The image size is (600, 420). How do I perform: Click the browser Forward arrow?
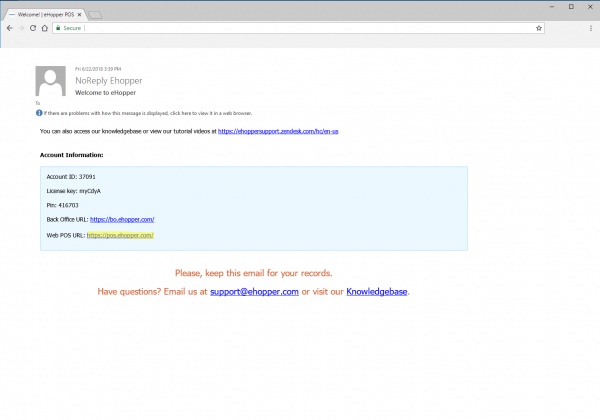[x=21, y=28]
